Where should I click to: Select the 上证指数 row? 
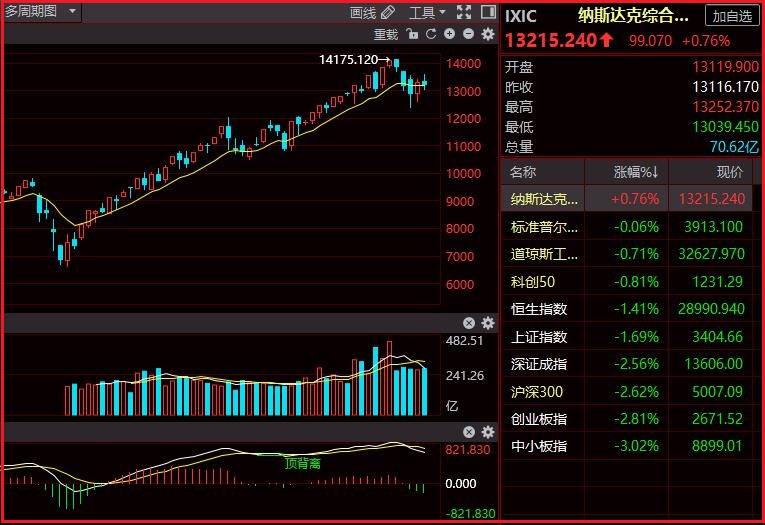[627, 337]
